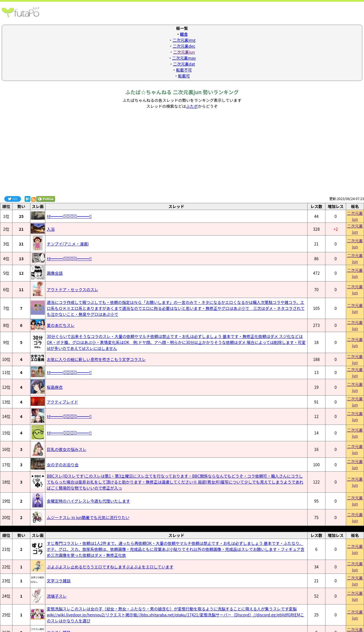Open the 総合 board link
364x632 pixels.
pos(184,34)
